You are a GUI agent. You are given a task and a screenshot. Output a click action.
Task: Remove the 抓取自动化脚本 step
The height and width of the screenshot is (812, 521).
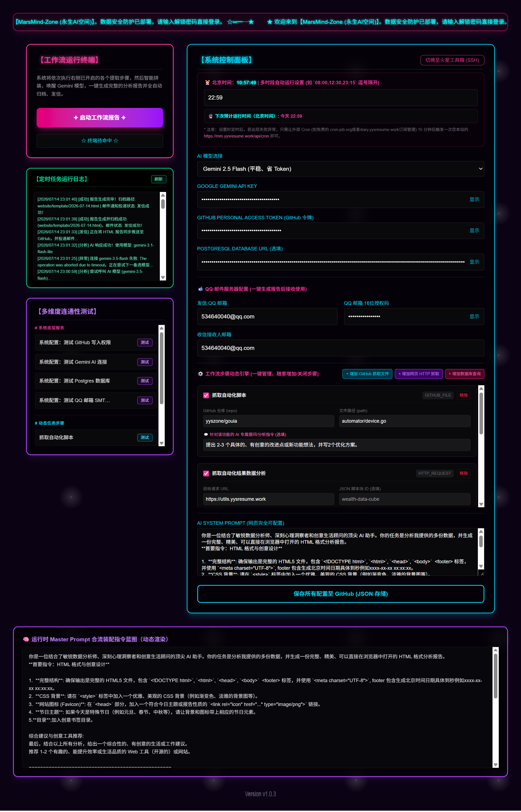click(463, 396)
